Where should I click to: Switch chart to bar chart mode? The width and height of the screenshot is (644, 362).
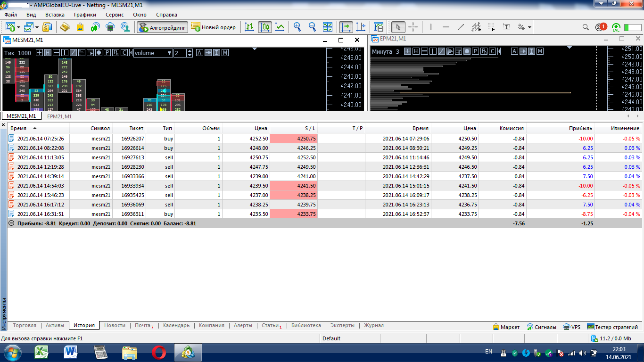click(x=249, y=27)
